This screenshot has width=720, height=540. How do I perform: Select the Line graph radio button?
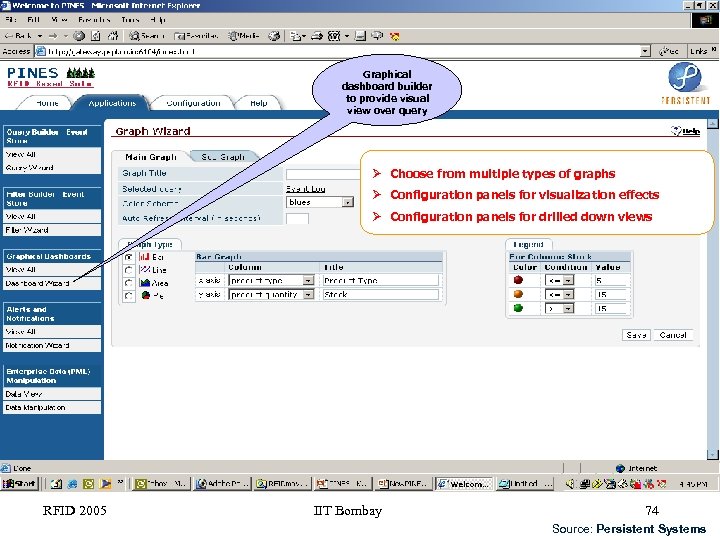pos(129,270)
